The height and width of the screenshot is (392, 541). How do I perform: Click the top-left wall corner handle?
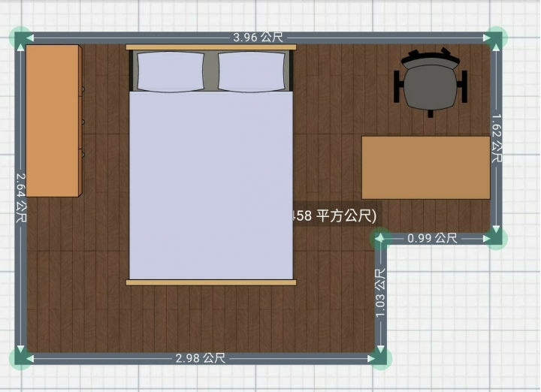tap(21, 38)
